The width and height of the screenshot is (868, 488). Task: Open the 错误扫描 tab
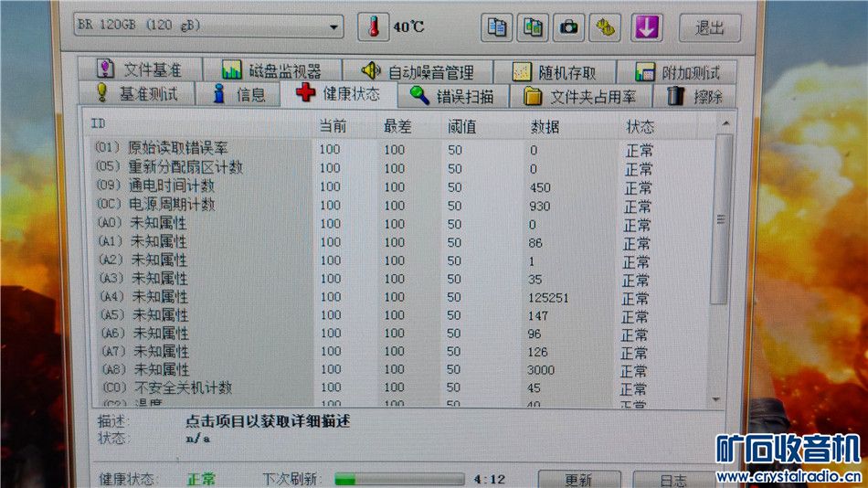point(452,96)
